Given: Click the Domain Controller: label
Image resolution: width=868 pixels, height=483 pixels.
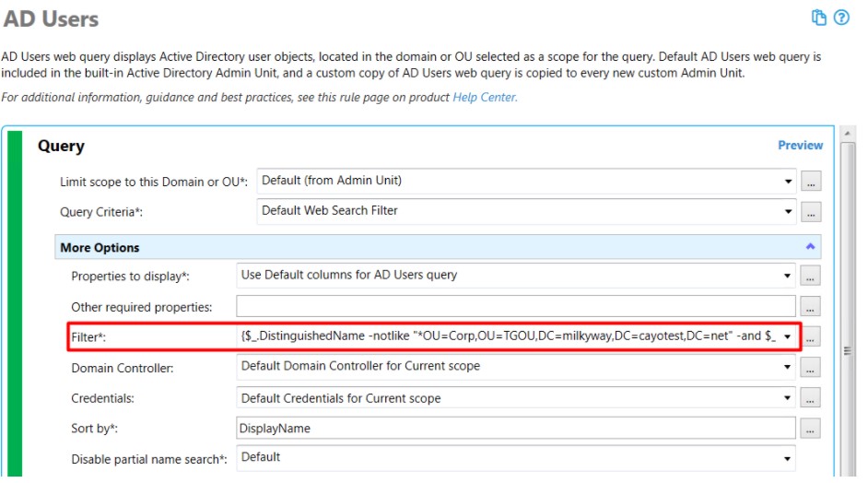Looking at the screenshot, I should pos(123,368).
